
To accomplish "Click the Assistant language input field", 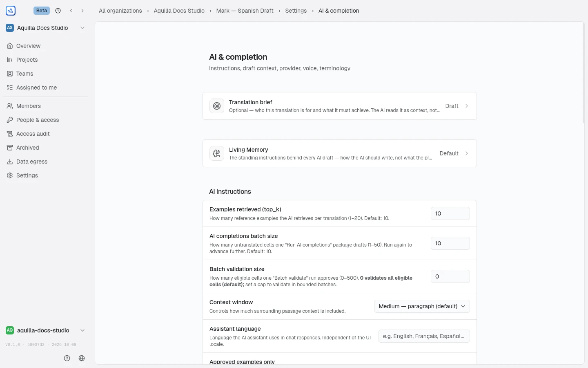I will coord(424,336).
